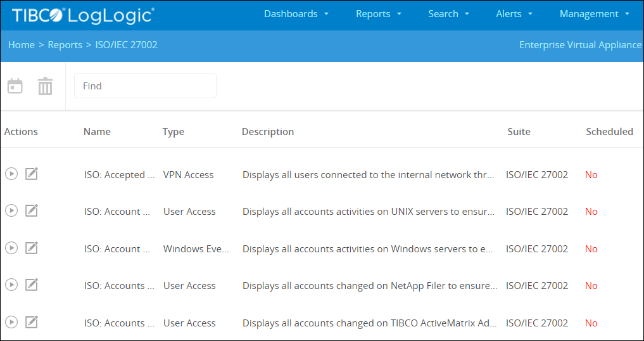Go to Reports in the breadcrumb
This screenshot has height=341, width=644.
[x=65, y=45]
